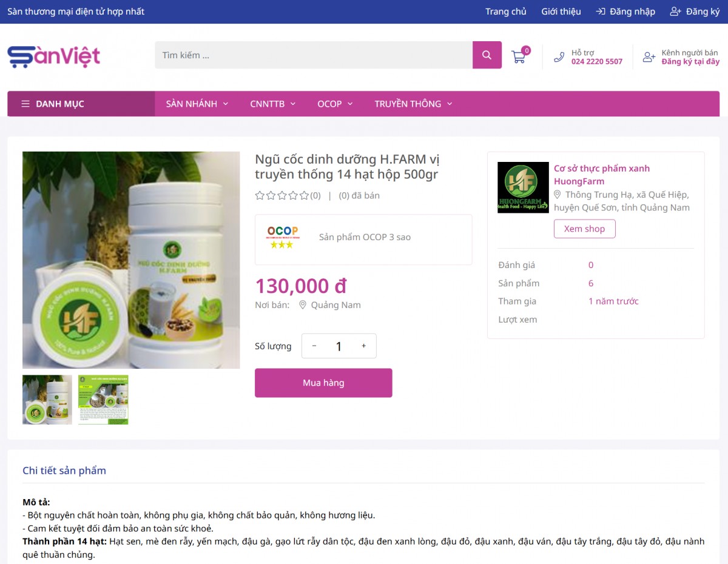The image size is (728, 564).
Task: Click the Tìm kiếm search field
Action: click(x=314, y=55)
